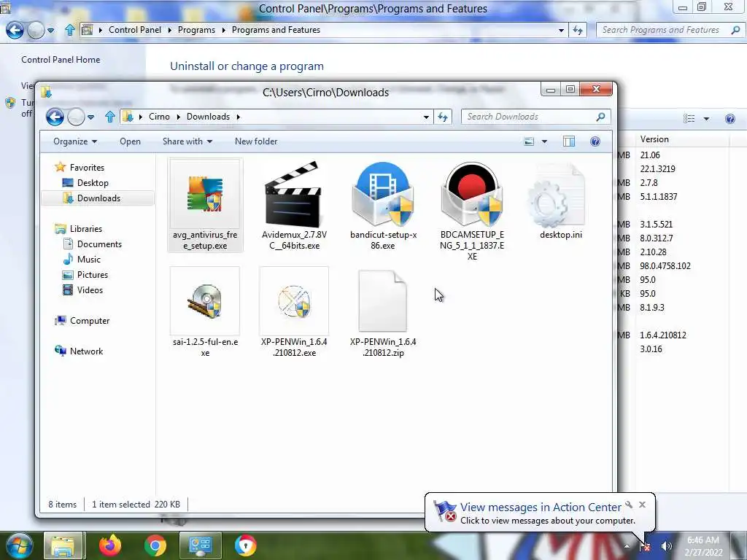Open recent pages dropdown in Control Panel
747x560 pixels.
point(50,30)
